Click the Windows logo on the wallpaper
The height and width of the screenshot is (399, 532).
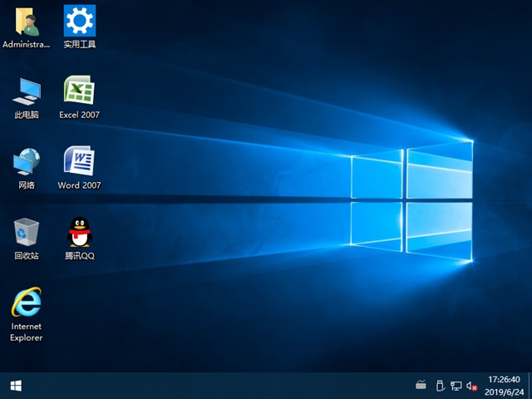(x=411, y=198)
